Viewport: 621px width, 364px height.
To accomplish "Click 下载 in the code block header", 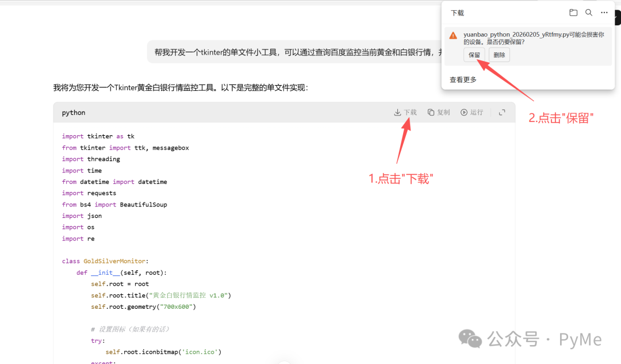I will [405, 113].
